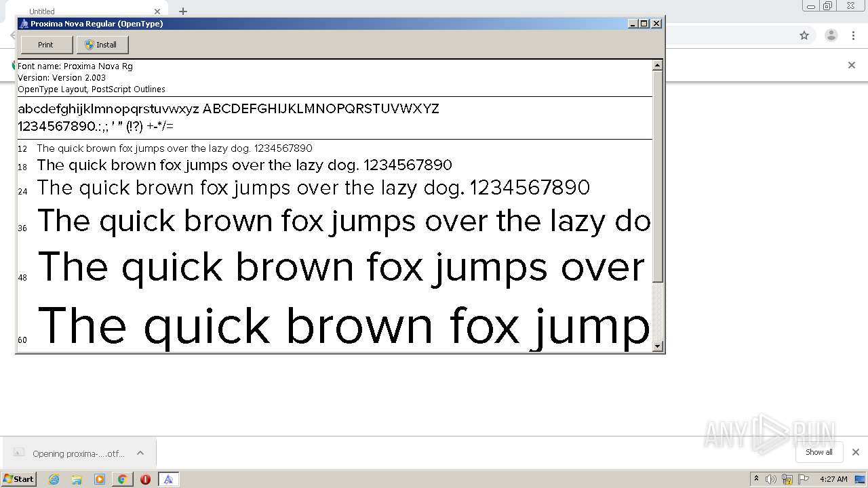
Task: Click the Version 2.003 text line
Action: tap(62, 78)
